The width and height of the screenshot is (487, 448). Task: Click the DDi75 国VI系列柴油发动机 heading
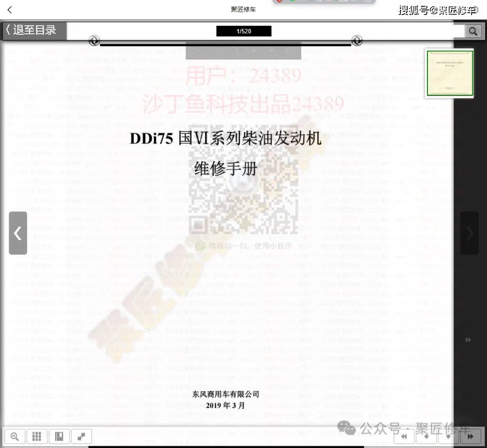[x=225, y=138]
